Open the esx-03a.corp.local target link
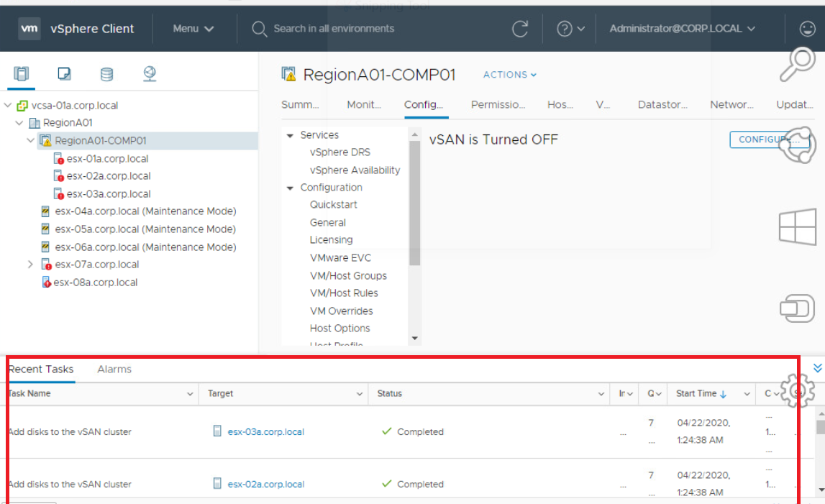 point(265,432)
